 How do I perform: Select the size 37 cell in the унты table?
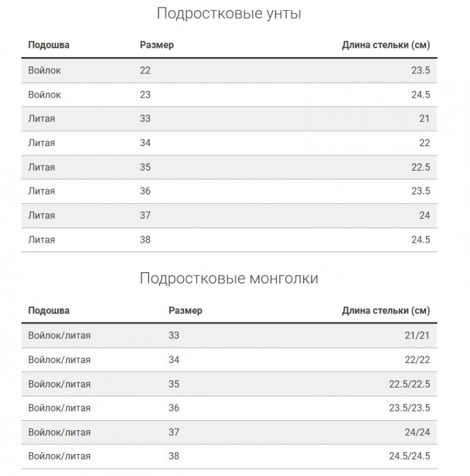[145, 215]
